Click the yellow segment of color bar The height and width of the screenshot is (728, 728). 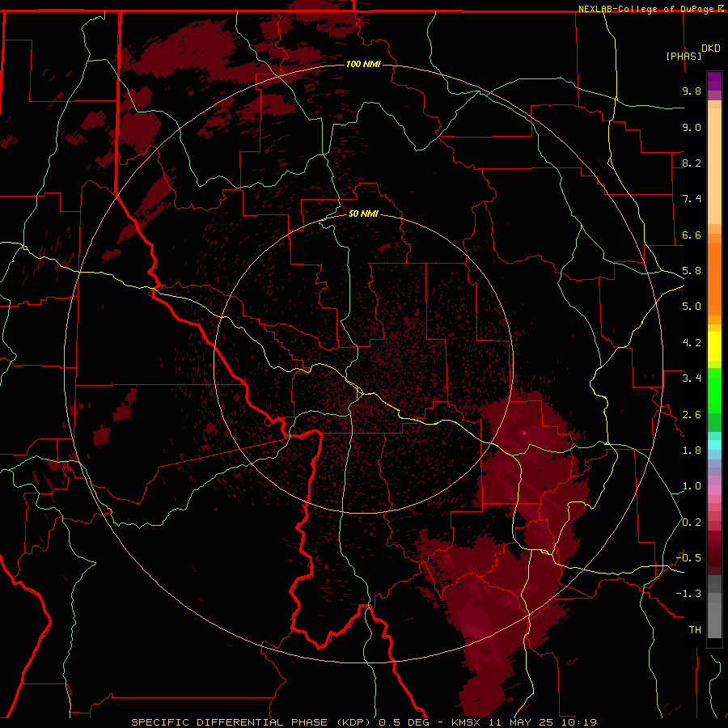click(x=714, y=346)
